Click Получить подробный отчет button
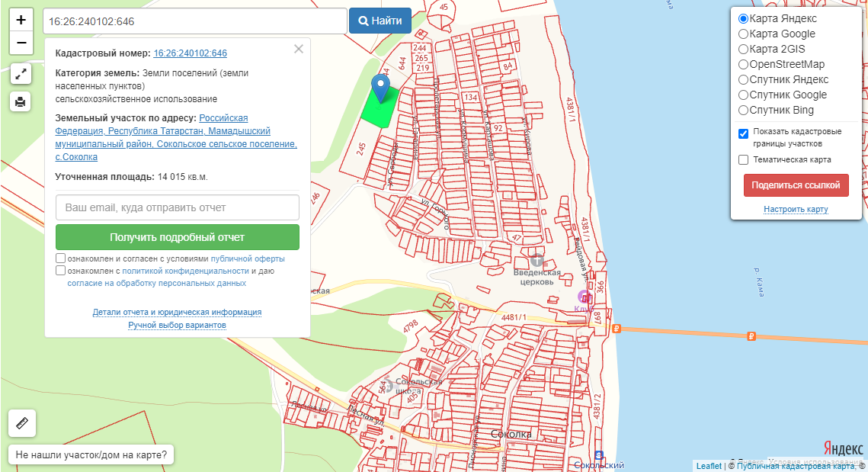This screenshot has width=868, height=472. point(178,237)
